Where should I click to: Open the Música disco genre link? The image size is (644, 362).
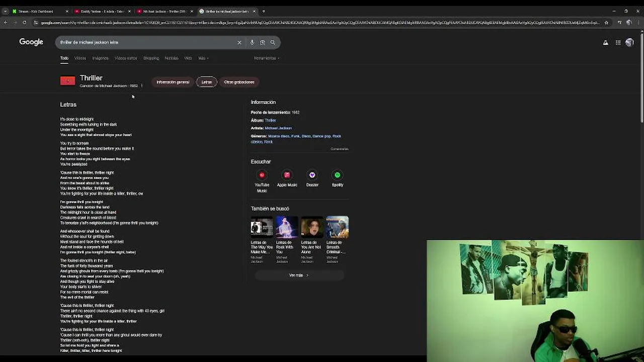point(279,136)
